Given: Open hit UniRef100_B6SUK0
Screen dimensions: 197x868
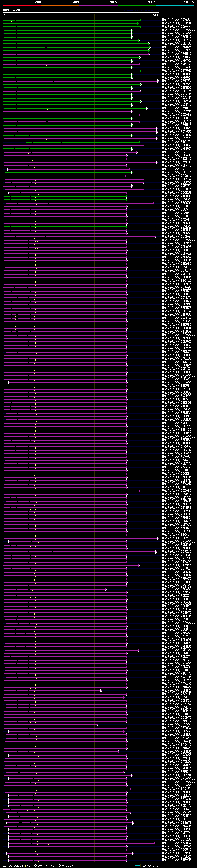Looking at the screenshot, I should (177, 843).
